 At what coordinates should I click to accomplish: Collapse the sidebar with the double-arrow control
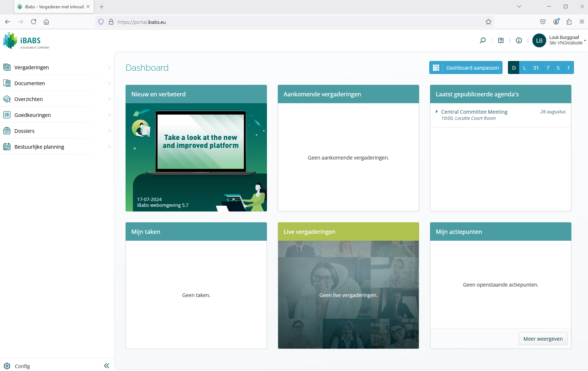tap(106, 366)
